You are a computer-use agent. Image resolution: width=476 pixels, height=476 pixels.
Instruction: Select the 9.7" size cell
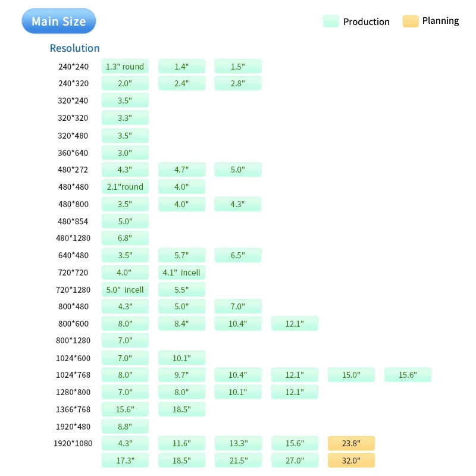[x=181, y=375]
